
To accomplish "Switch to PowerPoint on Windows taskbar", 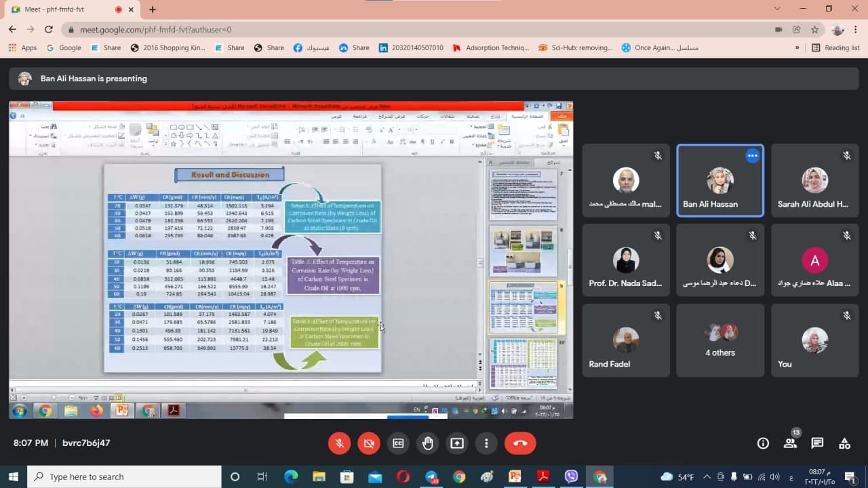I will [x=515, y=476].
